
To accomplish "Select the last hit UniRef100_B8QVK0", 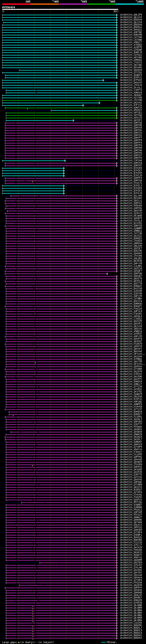I will pos(131,638).
